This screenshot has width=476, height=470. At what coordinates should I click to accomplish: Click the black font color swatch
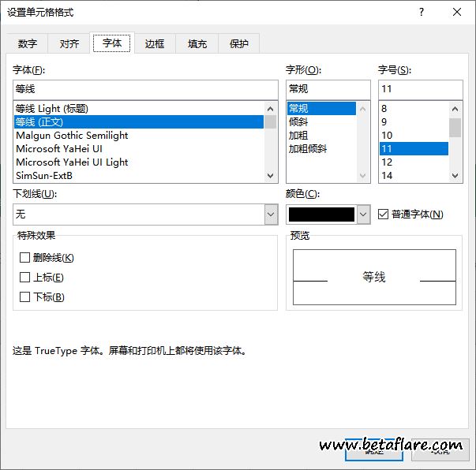(x=321, y=214)
